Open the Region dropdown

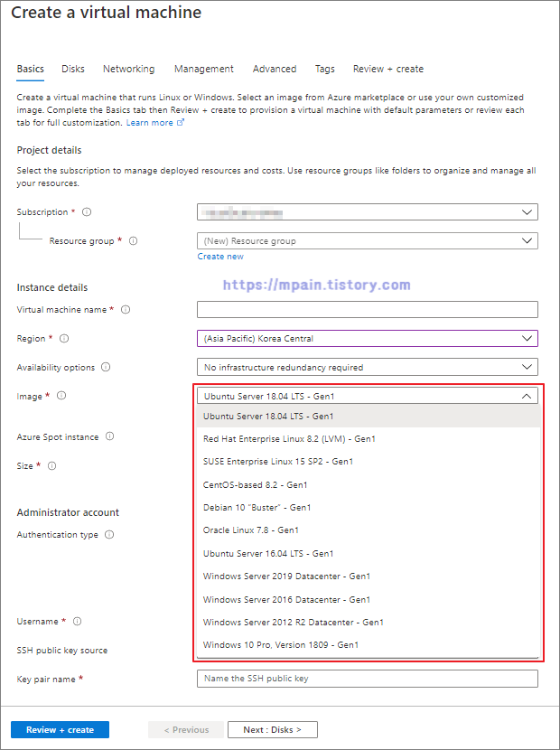coord(368,338)
